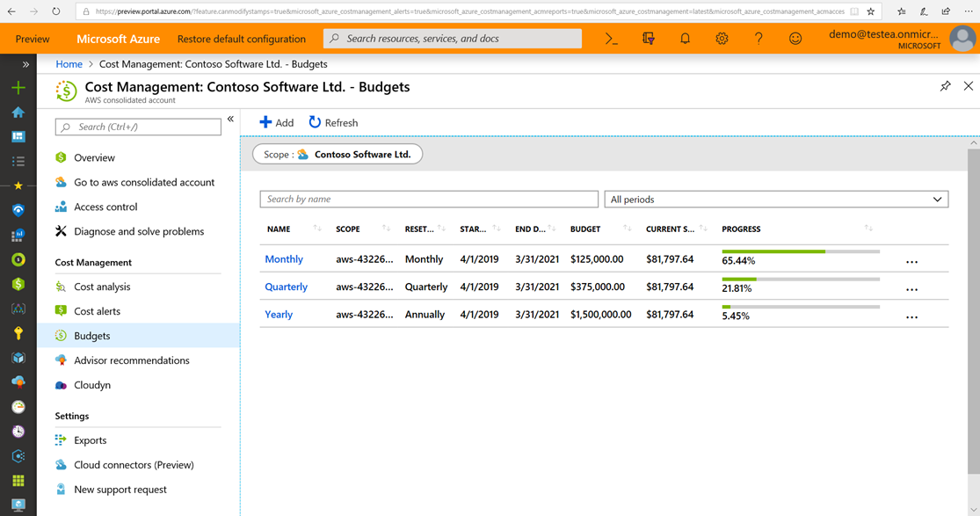Image resolution: width=980 pixels, height=516 pixels.
Task: Open the All periods dropdown
Action: pyautogui.click(x=776, y=200)
